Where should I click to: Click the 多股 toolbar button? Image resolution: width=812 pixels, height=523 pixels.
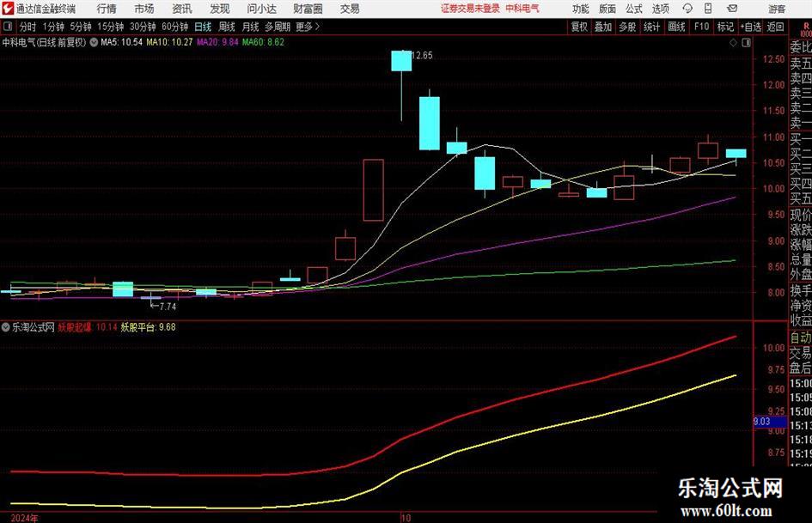[627, 27]
